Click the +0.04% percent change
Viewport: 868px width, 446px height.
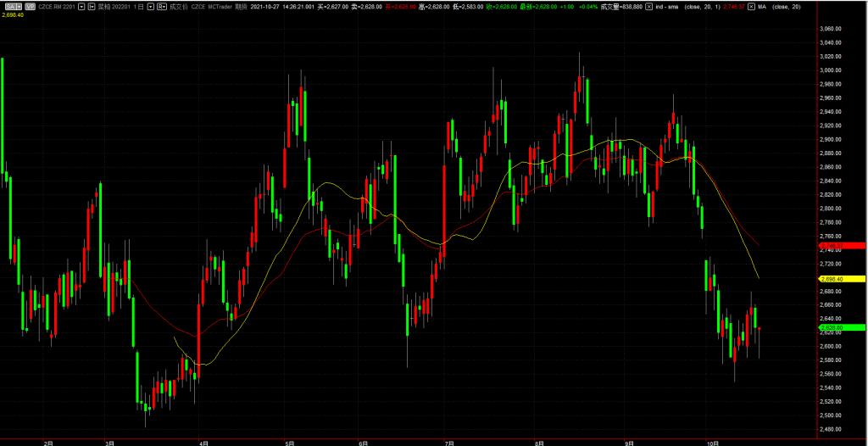click(x=588, y=7)
